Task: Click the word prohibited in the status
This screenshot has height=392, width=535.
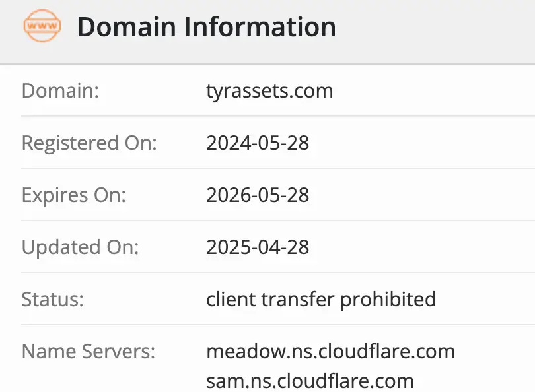Action: point(388,300)
